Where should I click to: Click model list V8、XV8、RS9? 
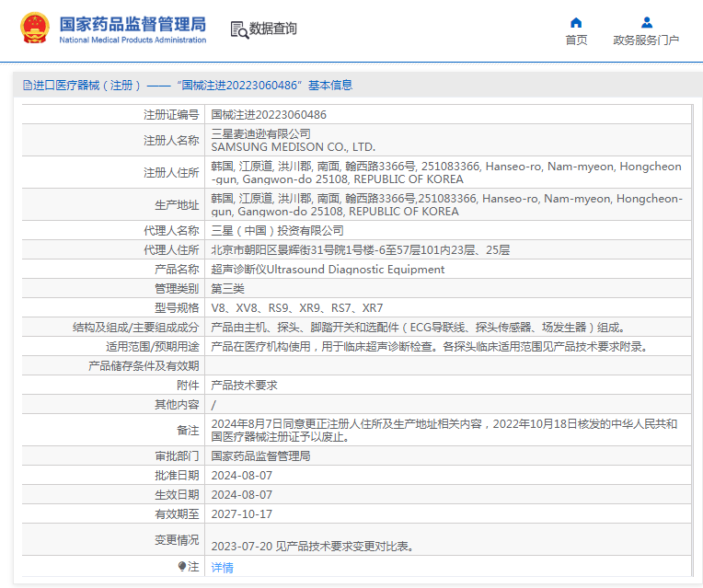pos(297,307)
